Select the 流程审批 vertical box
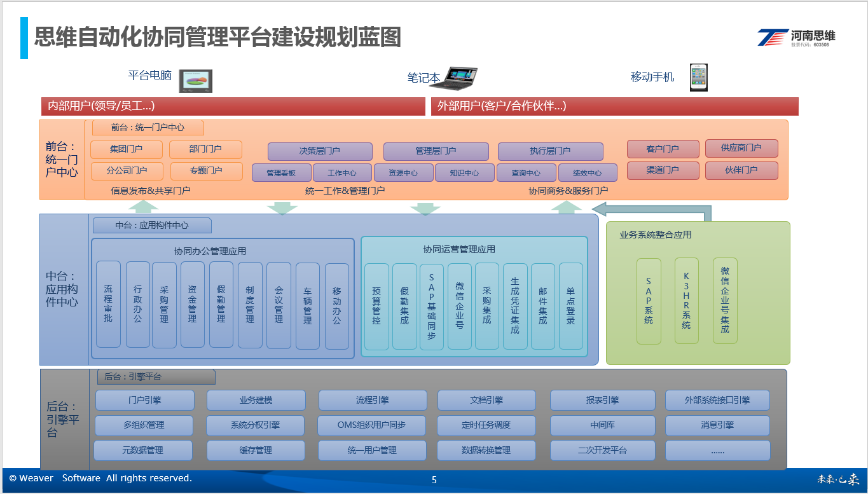 click(x=108, y=304)
